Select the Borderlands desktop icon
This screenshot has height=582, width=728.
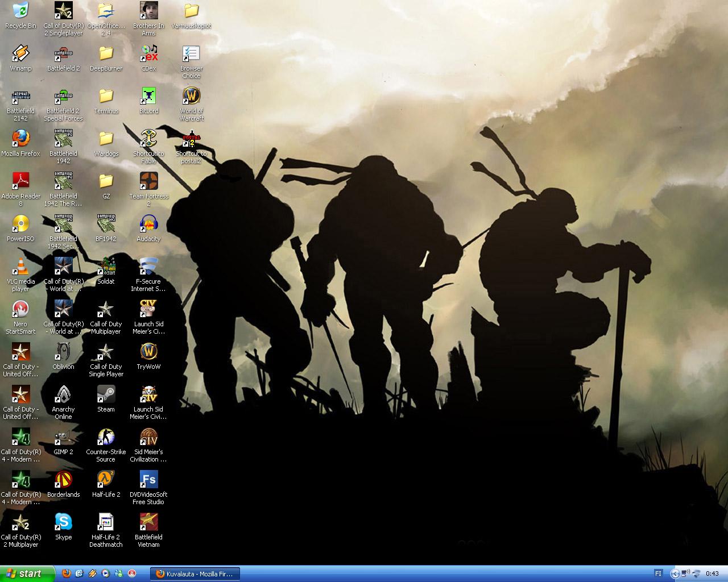click(x=63, y=480)
